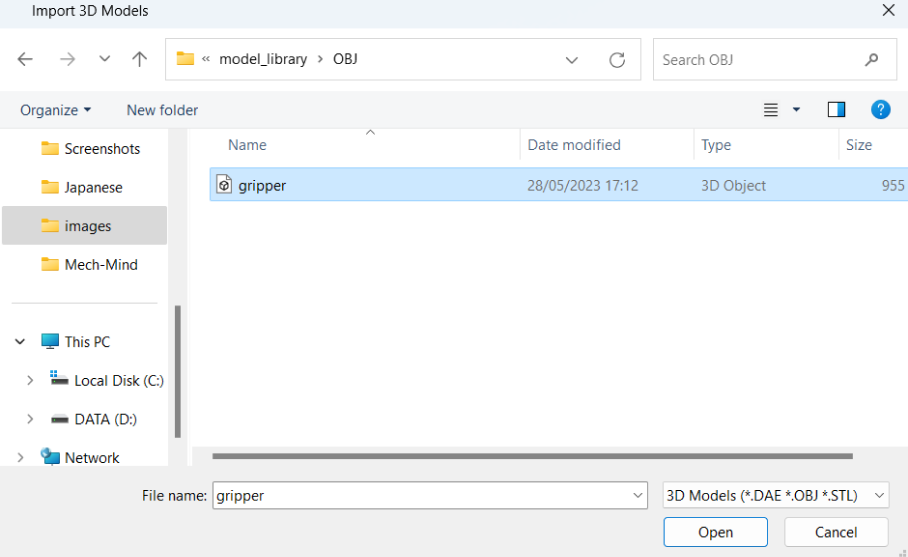The height and width of the screenshot is (557, 908).
Task: Select the gripper file
Action: [559, 185]
